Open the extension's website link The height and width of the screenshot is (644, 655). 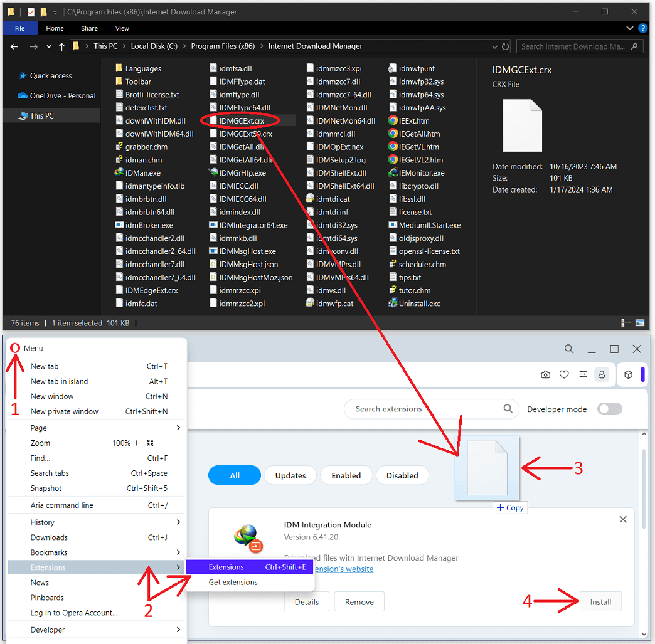pyautogui.click(x=343, y=568)
